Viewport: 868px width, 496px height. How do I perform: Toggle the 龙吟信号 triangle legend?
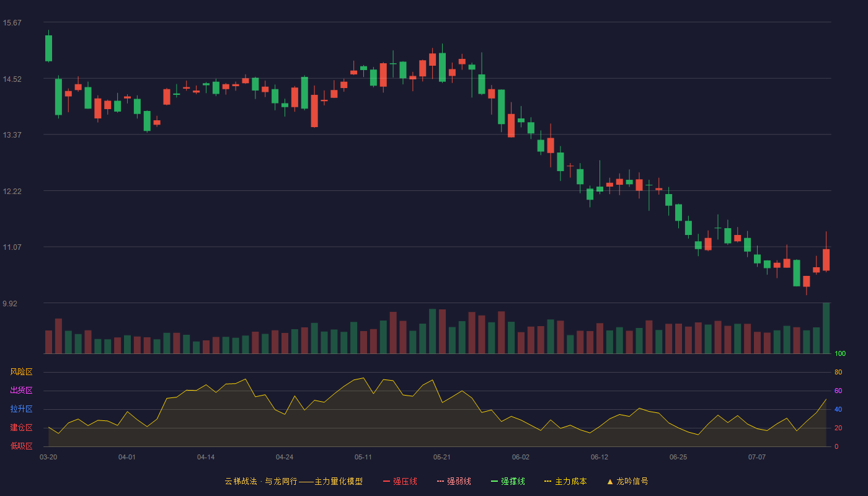click(627, 481)
